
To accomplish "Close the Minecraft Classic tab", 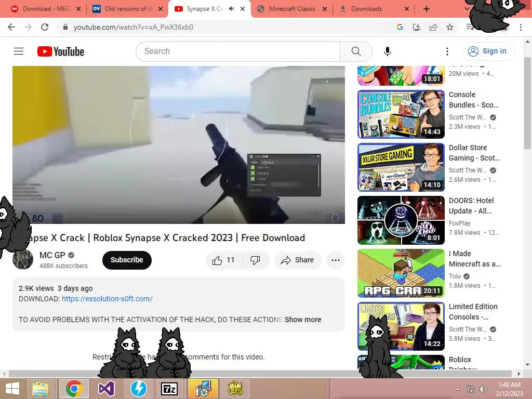I will 325,9.
